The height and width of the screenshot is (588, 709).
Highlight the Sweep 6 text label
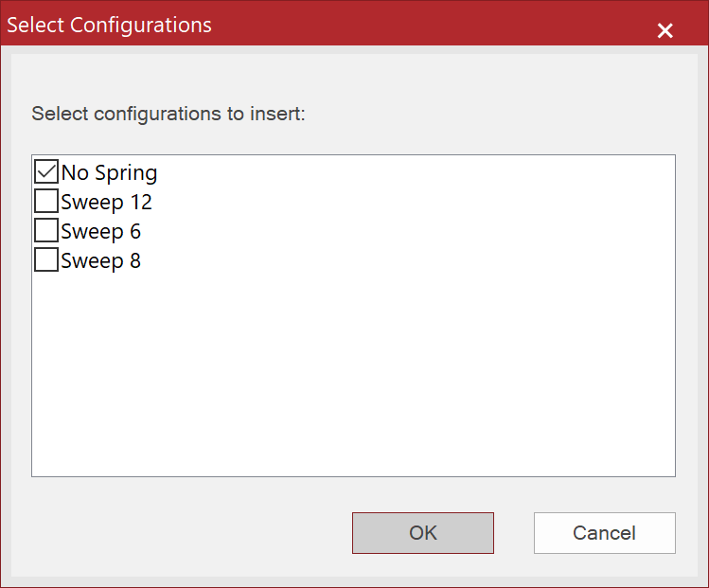(101, 232)
